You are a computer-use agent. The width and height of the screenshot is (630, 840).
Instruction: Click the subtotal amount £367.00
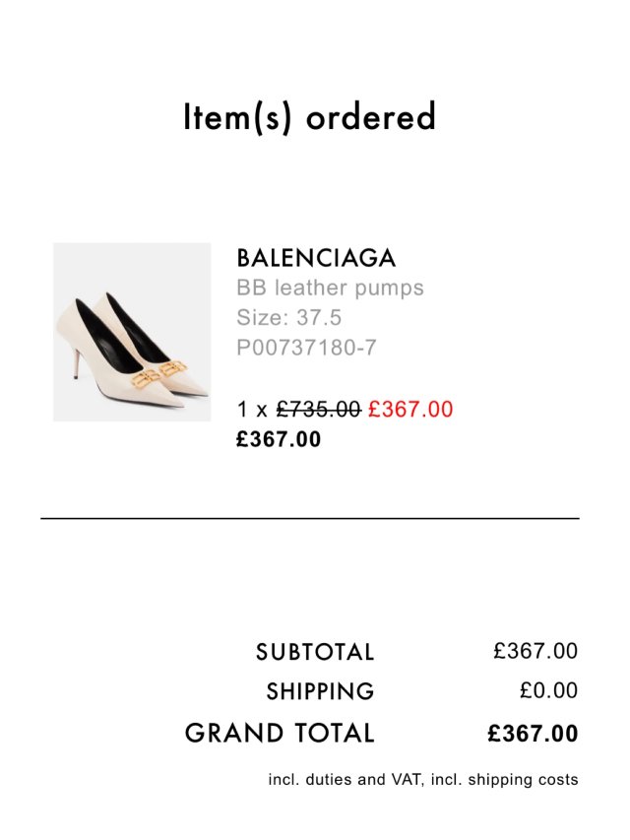(535, 651)
